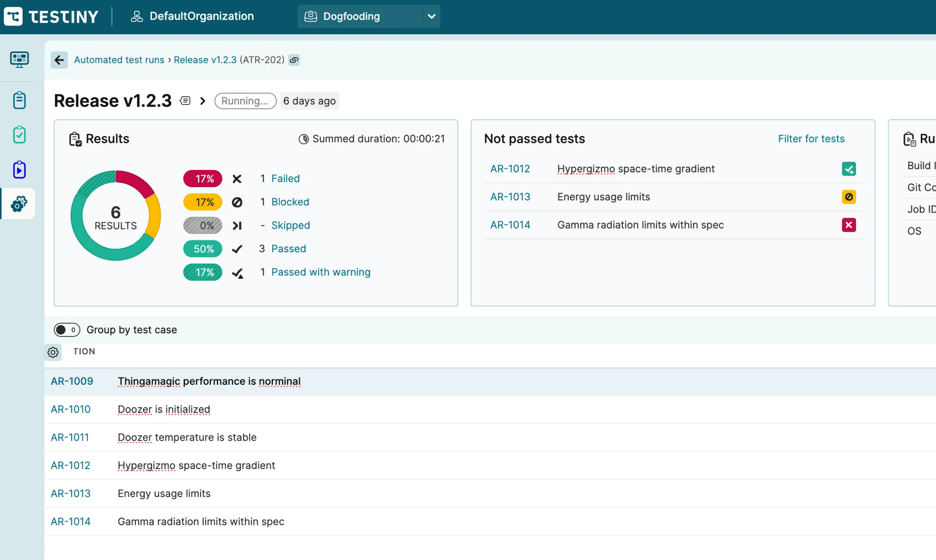Open the Dogfooding project dropdown arrow

click(x=431, y=16)
